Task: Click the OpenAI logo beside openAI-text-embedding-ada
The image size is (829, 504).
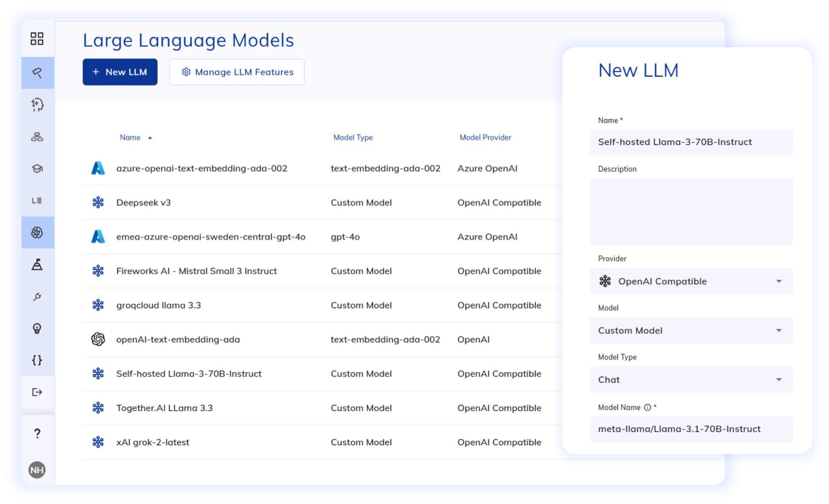Action: click(98, 339)
